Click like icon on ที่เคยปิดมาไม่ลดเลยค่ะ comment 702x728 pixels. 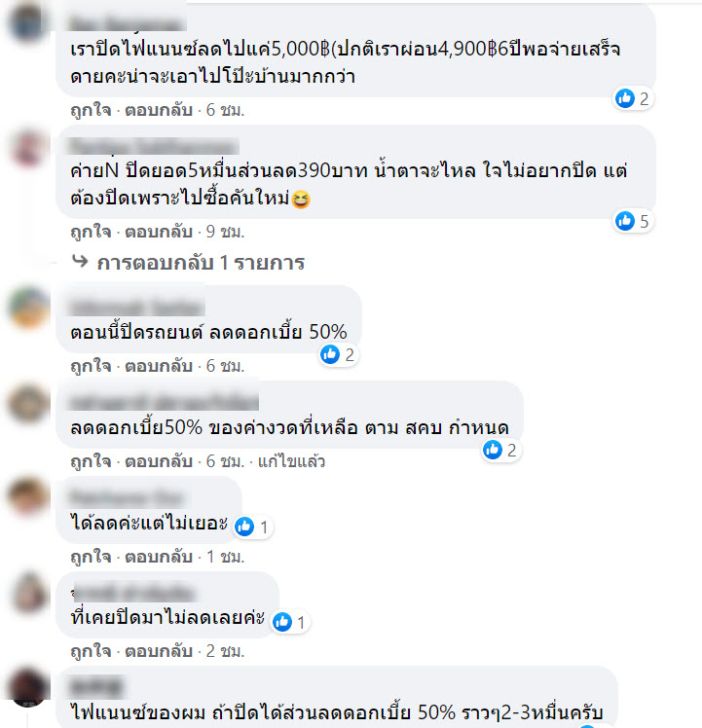pos(282,622)
